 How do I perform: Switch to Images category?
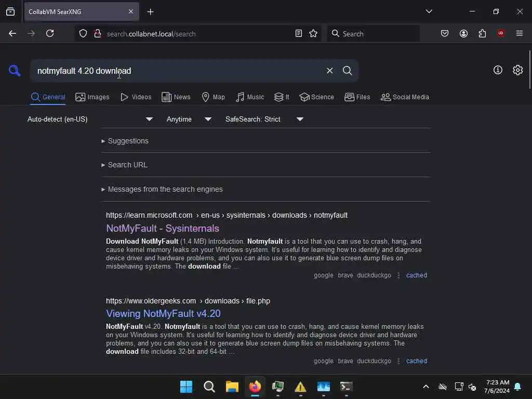point(92,97)
